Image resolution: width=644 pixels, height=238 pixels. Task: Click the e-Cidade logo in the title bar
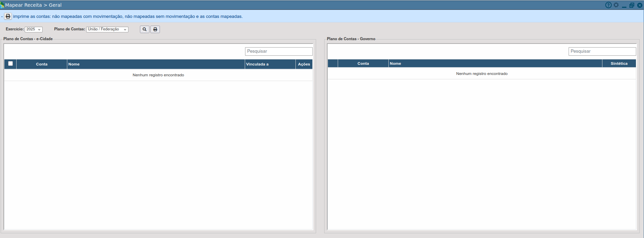(2, 5)
